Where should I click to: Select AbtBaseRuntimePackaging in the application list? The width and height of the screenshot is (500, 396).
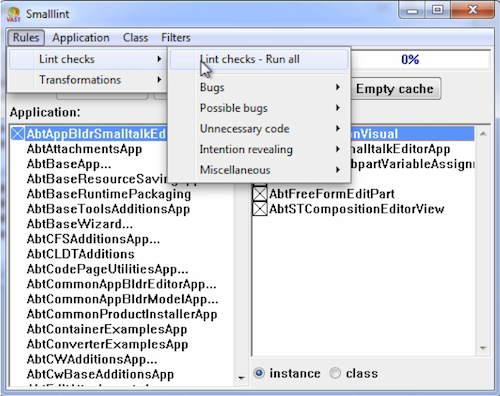pos(109,194)
